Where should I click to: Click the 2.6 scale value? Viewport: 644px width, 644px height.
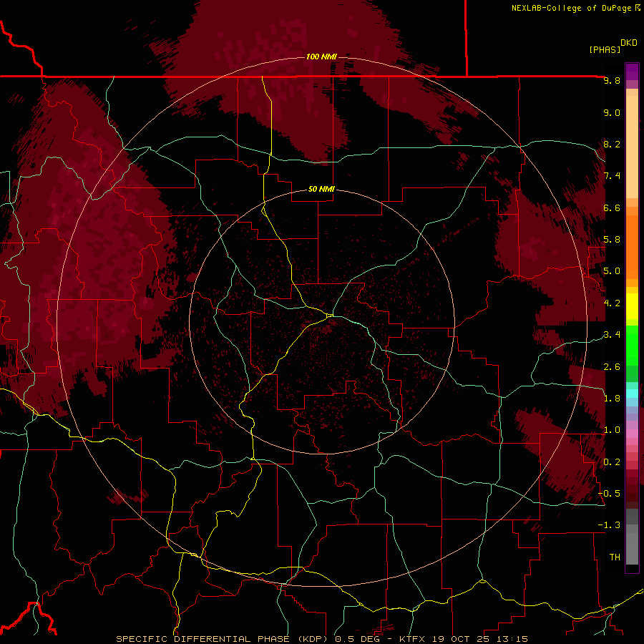pos(612,367)
